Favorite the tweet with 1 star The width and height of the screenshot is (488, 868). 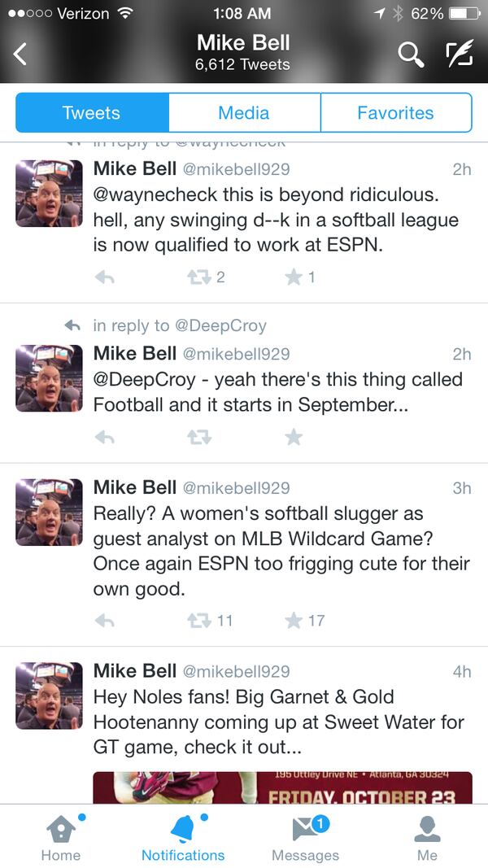[294, 277]
